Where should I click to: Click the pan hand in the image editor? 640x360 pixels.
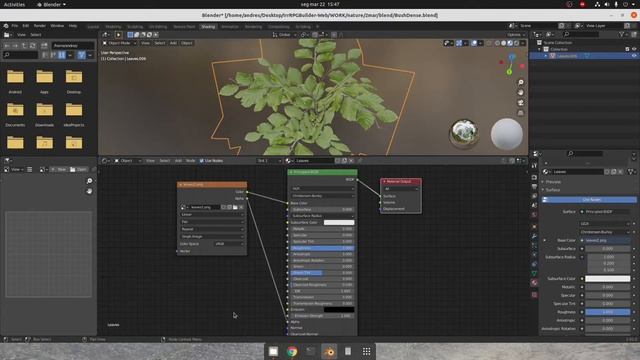(89, 191)
